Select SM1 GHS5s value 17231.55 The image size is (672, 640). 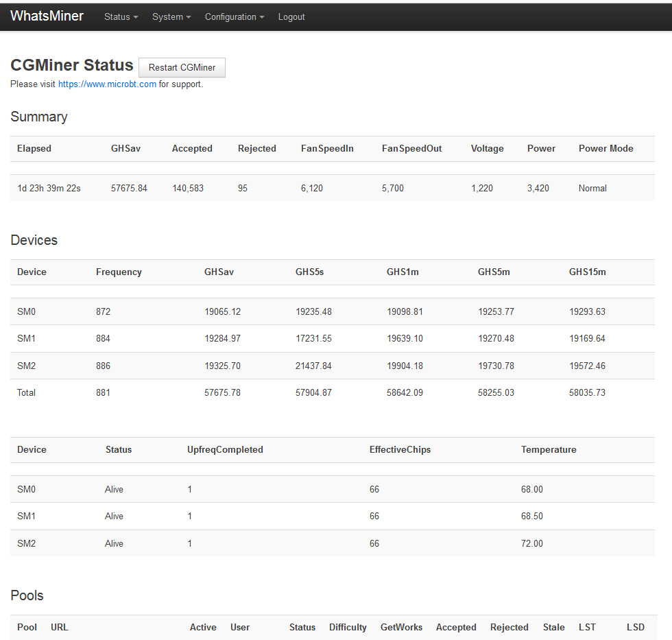pyautogui.click(x=313, y=339)
